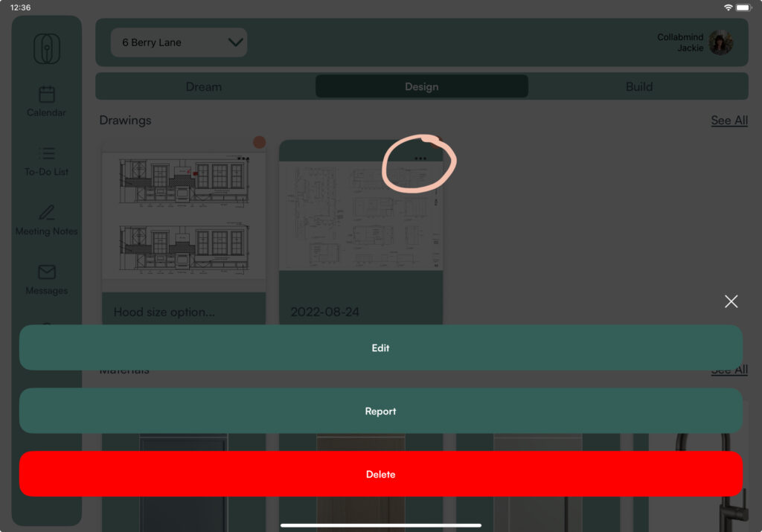Click the chevron arrow in project selector
Screen dimensions: 762x532
tap(235, 42)
